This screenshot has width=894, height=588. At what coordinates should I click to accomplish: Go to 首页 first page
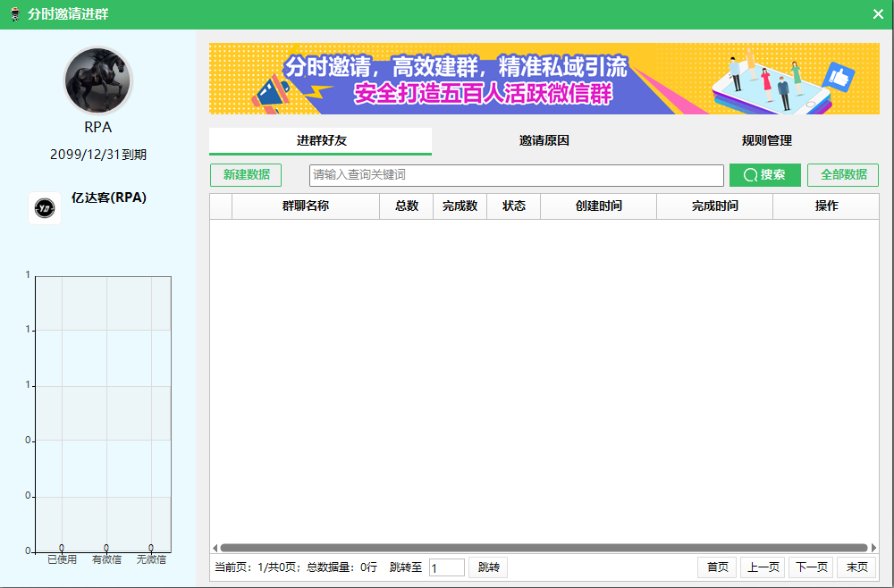(x=717, y=567)
